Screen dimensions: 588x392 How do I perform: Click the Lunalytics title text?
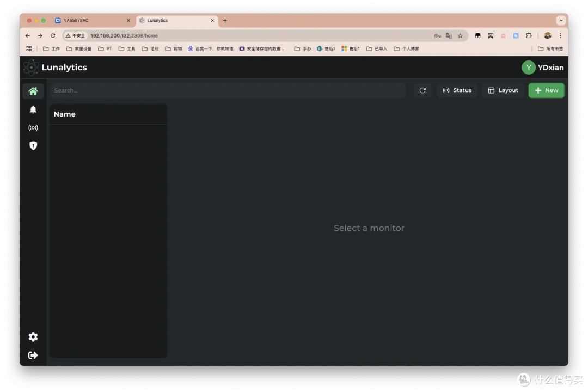click(x=64, y=68)
